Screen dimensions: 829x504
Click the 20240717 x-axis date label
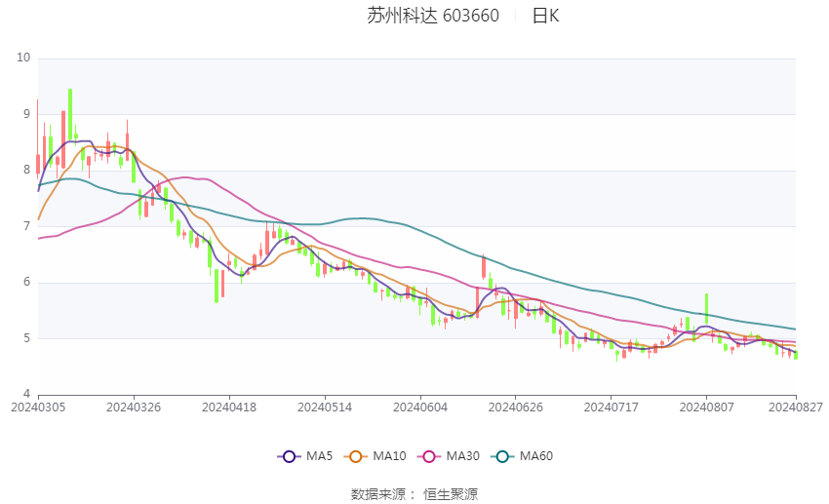[x=612, y=407]
